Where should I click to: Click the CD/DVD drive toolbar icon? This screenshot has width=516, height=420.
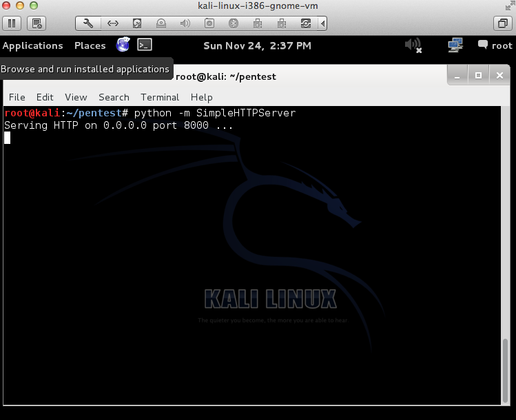(161, 23)
